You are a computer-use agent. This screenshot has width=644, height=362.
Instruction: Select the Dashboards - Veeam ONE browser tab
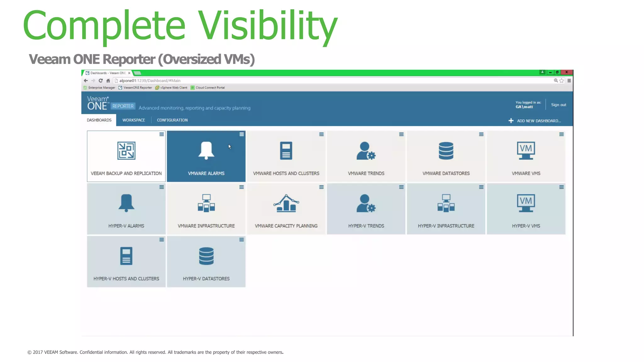tap(108, 73)
